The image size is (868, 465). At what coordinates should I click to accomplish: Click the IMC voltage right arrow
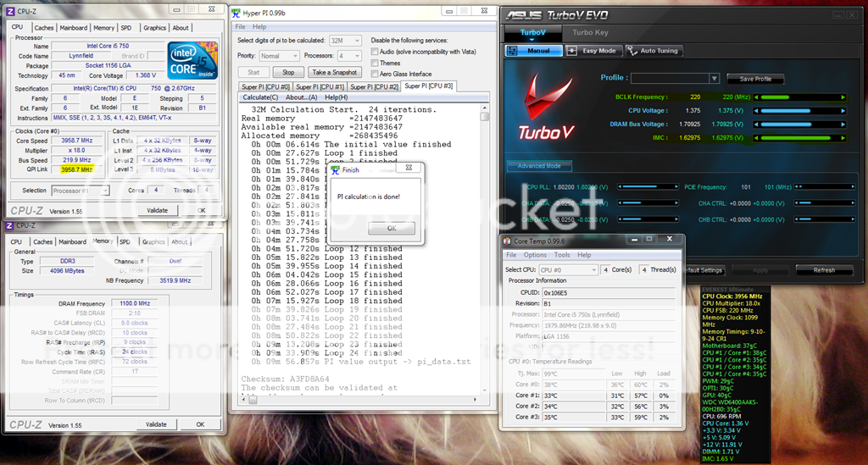[843, 136]
